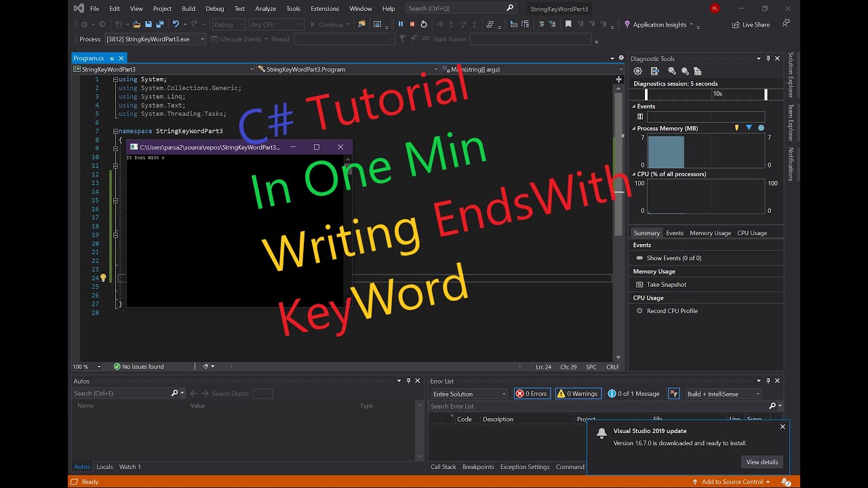Viewport: 868px width, 488px height.
Task: Click Zoom Out icon in Diagnostic Tools
Action: coord(685,71)
